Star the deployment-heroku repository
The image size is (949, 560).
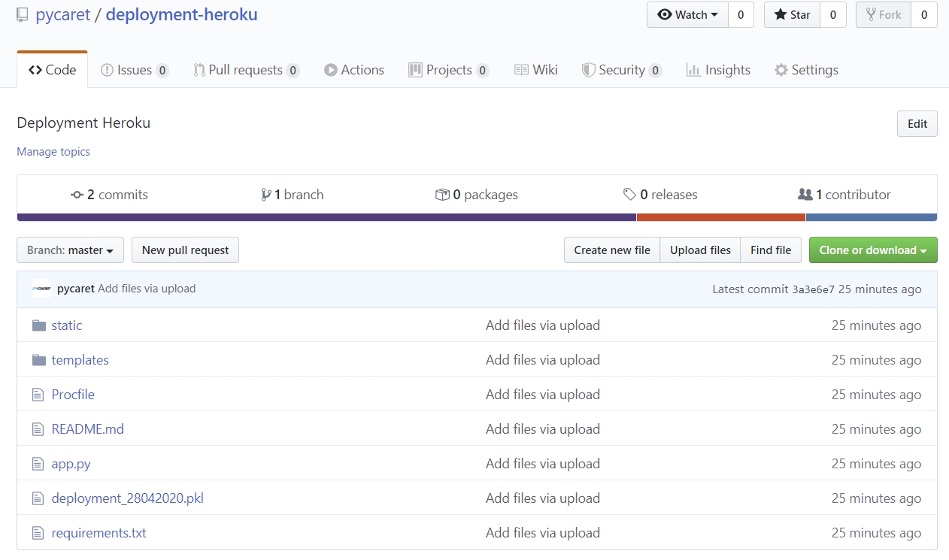[793, 15]
